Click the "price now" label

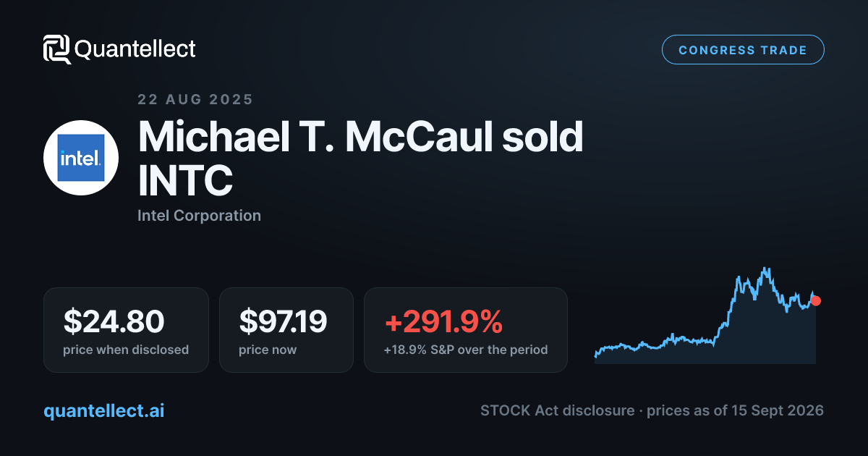click(x=268, y=350)
